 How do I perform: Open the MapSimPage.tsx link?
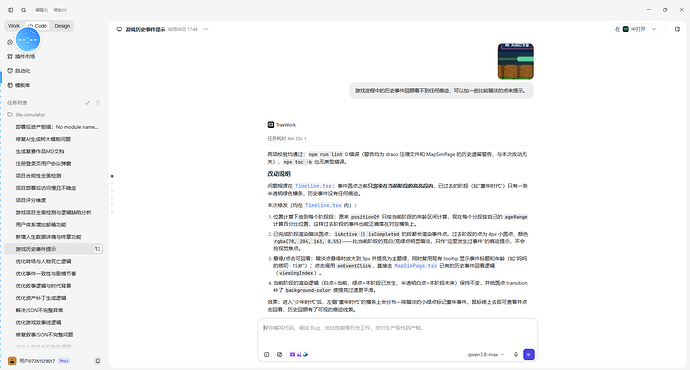416,266
